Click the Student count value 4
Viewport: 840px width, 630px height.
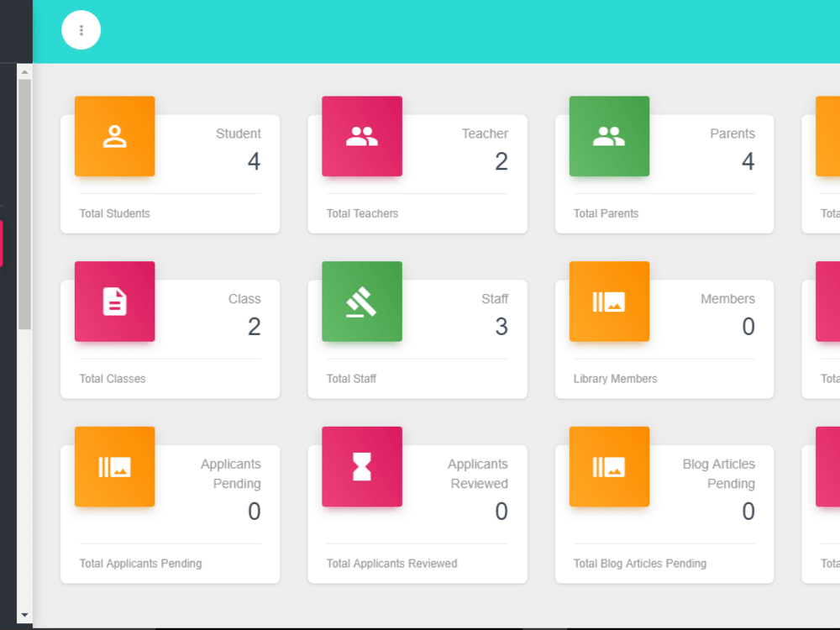pos(254,161)
